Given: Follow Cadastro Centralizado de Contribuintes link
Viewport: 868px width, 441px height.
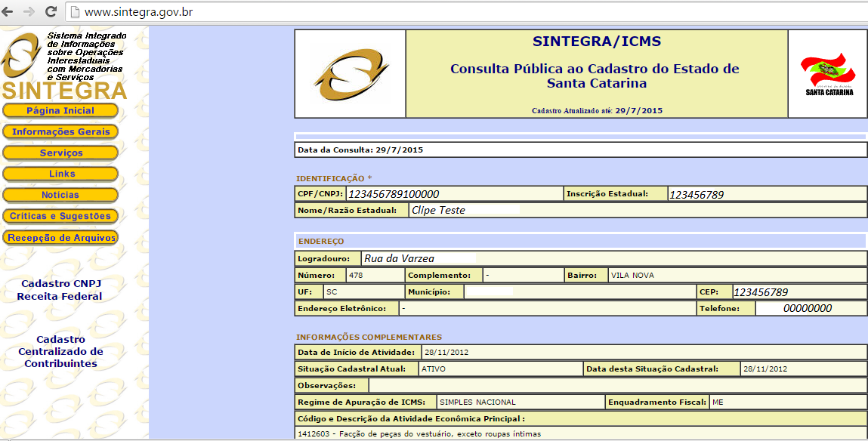Looking at the screenshot, I should [x=61, y=351].
